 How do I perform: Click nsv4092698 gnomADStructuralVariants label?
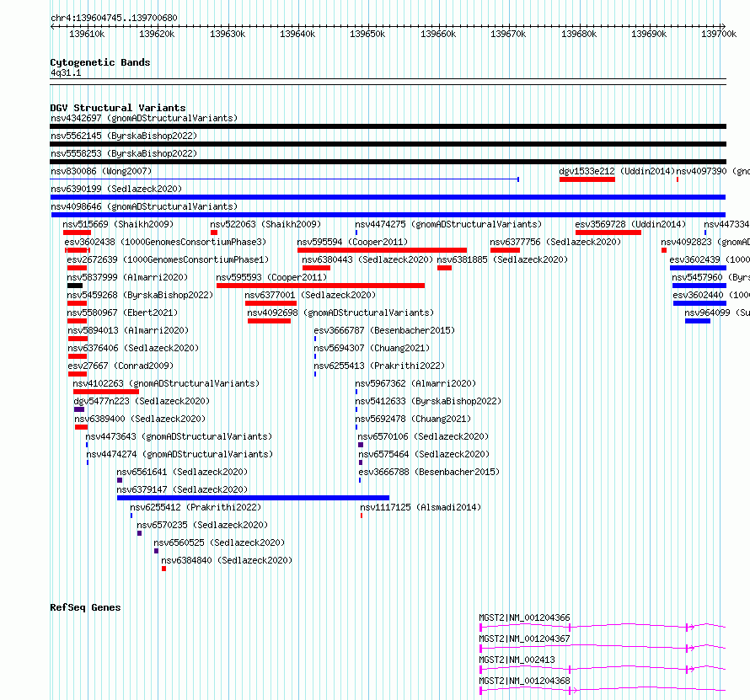(x=340, y=313)
